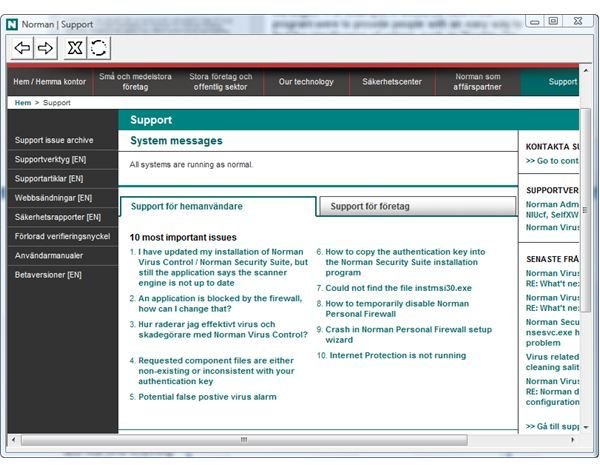Open Virus related cleaning forum post

click(x=552, y=362)
